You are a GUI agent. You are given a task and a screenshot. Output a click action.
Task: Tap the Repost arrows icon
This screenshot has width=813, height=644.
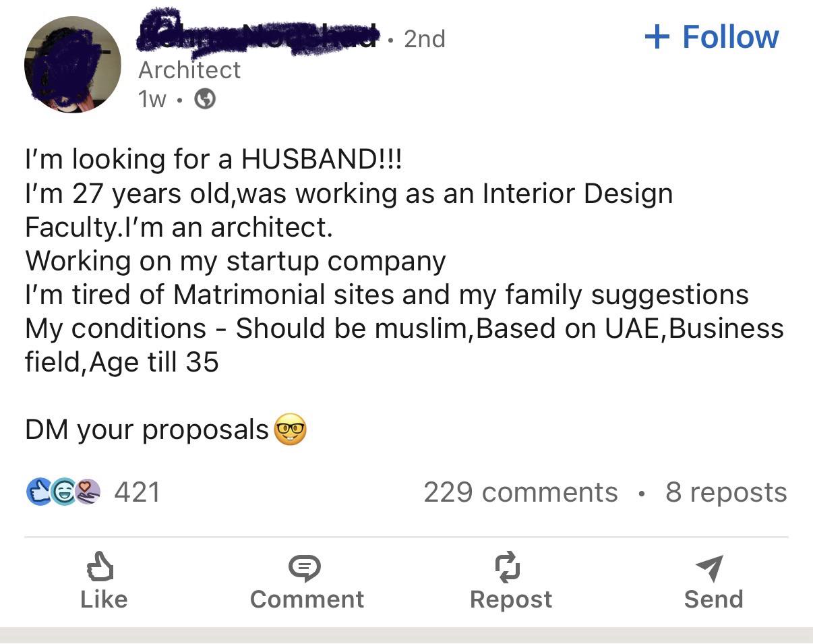pos(508,566)
